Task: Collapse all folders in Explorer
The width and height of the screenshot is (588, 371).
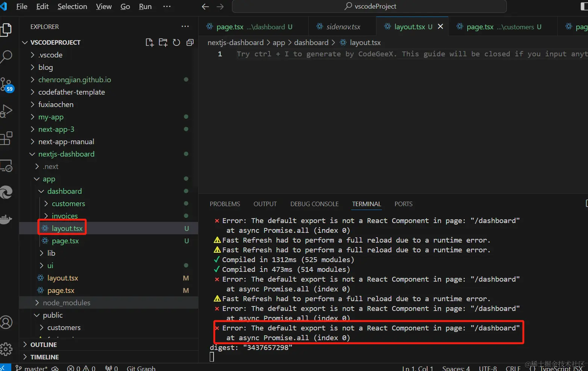Action: point(190,42)
